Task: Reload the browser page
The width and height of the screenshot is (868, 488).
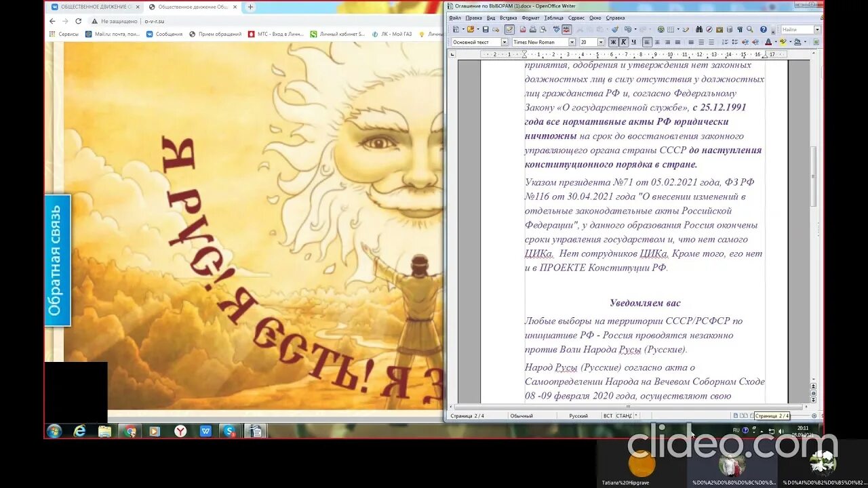Action: pos(79,21)
